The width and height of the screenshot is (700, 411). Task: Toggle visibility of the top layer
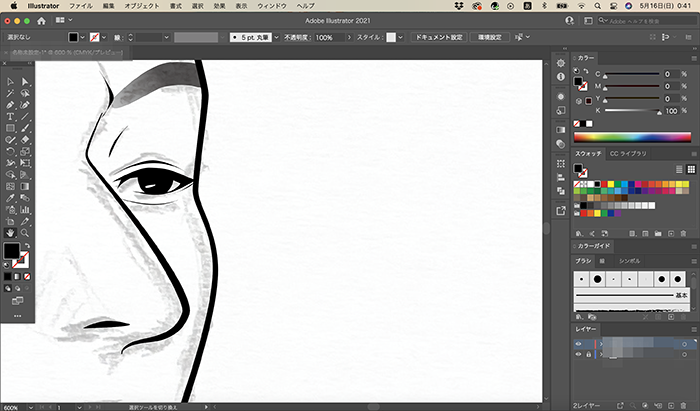click(578, 344)
